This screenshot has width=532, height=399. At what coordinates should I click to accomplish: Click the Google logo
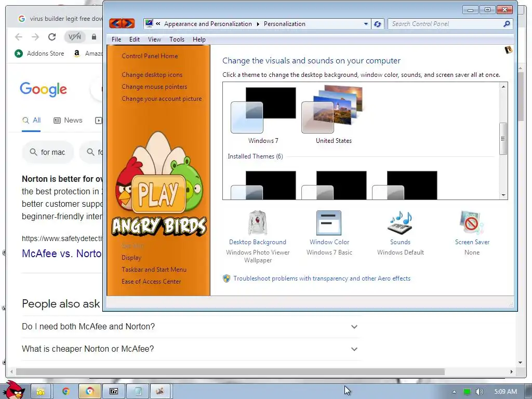(44, 89)
